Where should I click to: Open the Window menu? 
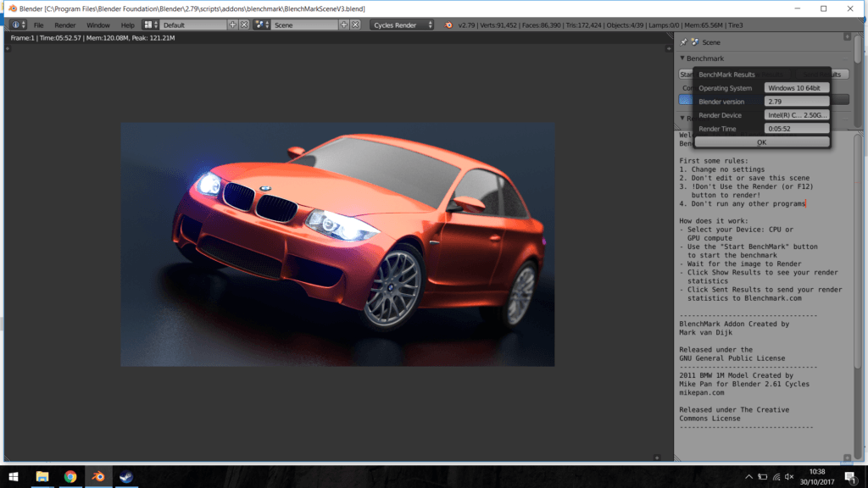click(98, 25)
